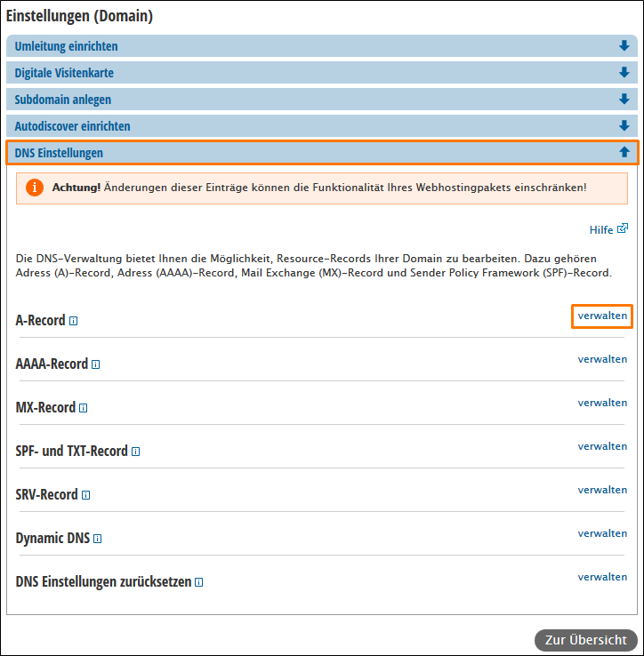Select the A-Record heading text
The image size is (644, 656).
coord(40,321)
